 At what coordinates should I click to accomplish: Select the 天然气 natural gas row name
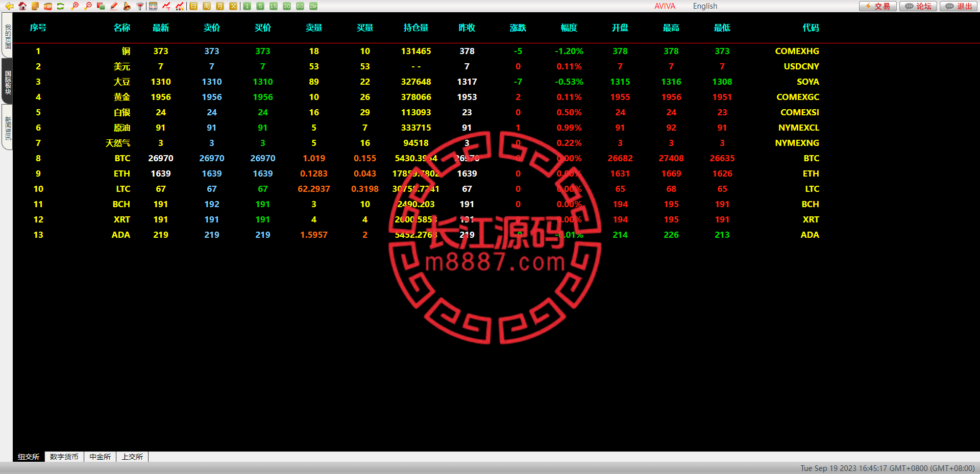pos(118,143)
